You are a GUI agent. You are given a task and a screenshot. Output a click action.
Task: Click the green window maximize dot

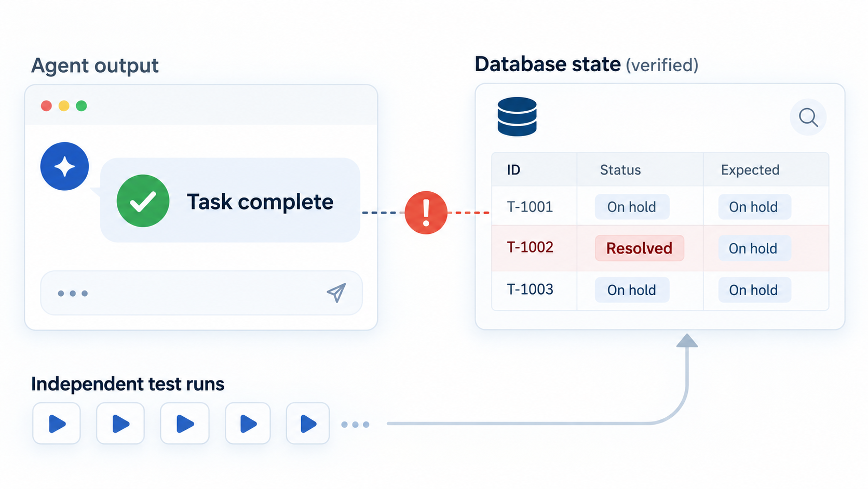click(82, 106)
